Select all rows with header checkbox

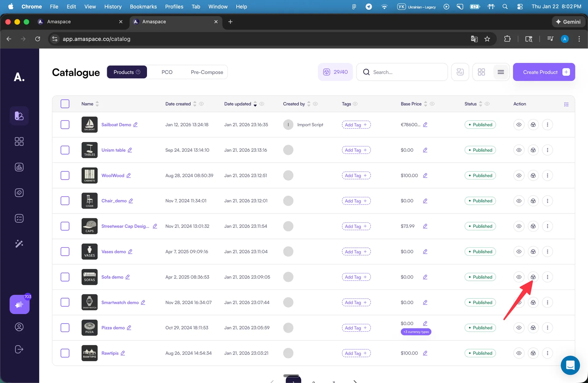[x=65, y=104]
